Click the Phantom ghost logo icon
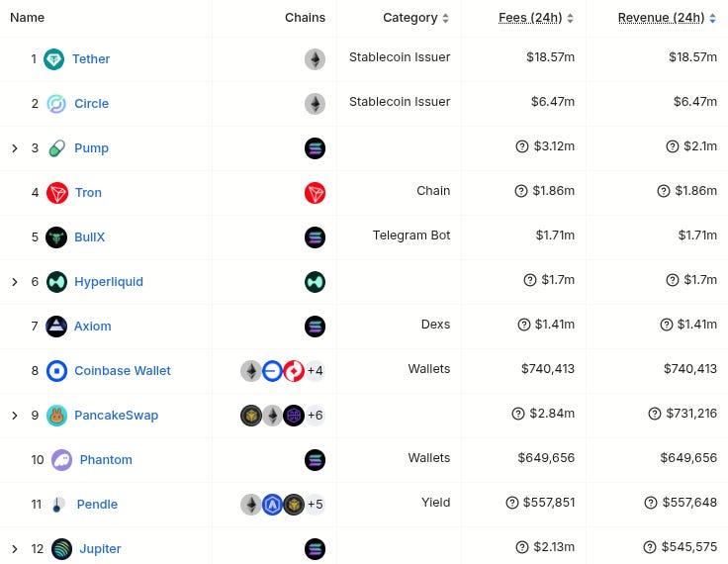728x564 pixels. [61, 460]
